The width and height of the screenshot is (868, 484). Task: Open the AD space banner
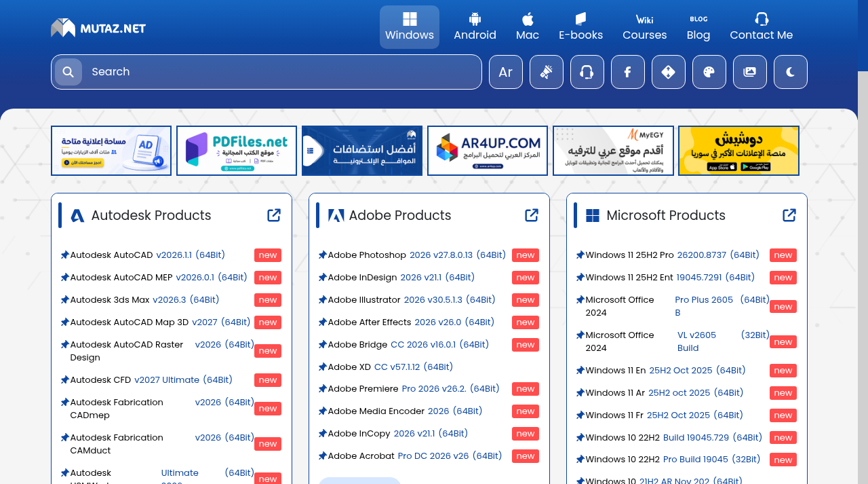click(x=111, y=151)
